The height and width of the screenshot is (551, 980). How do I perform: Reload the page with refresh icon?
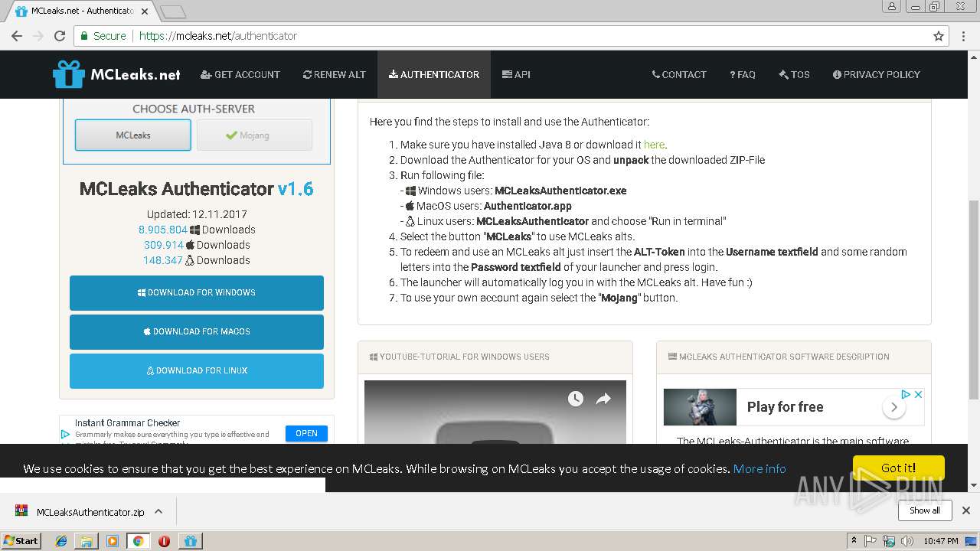coord(60,36)
